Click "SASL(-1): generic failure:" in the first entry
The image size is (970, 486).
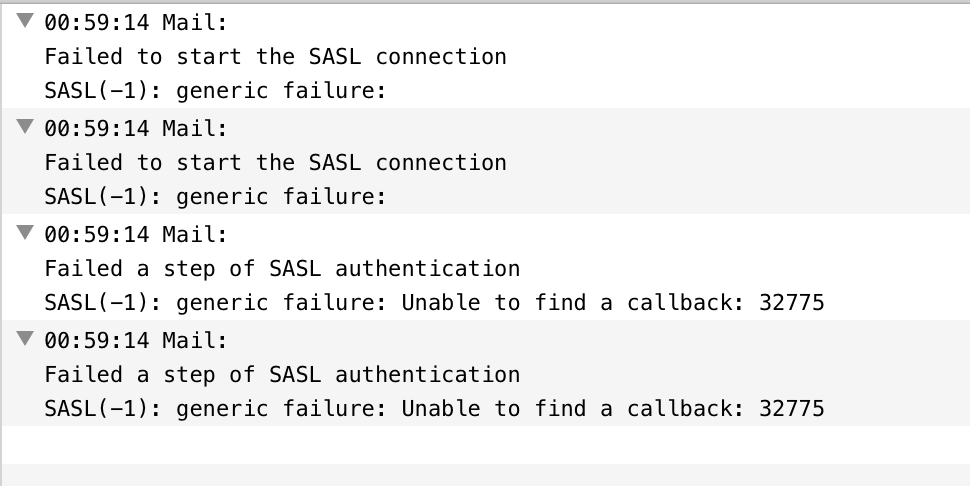(215, 91)
